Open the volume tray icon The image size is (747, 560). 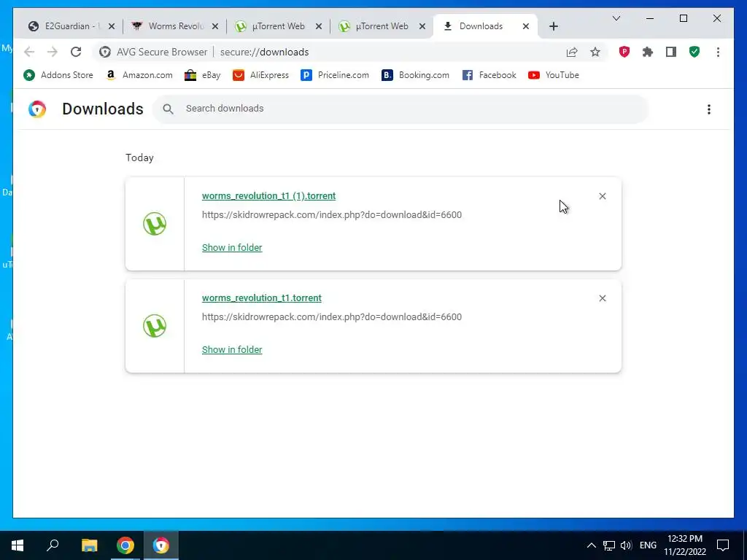pyautogui.click(x=626, y=545)
